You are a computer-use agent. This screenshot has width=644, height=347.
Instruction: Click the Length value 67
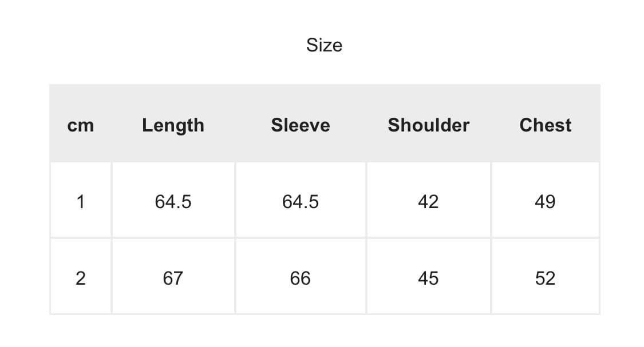pos(173,278)
